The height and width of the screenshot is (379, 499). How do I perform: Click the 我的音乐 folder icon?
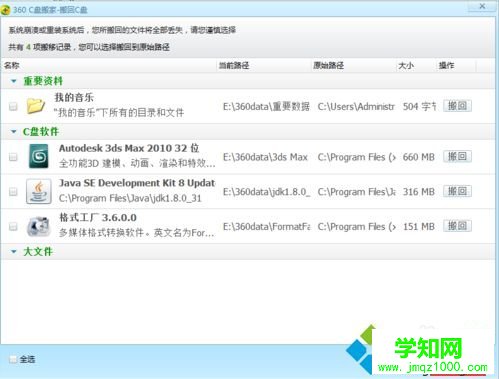coord(36,106)
